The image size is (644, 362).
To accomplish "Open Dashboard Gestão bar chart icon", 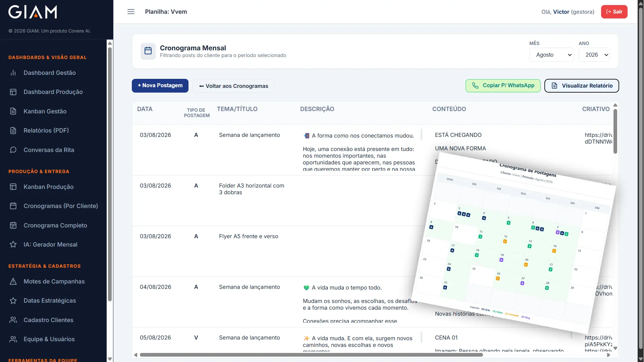I will tap(13, 73).
